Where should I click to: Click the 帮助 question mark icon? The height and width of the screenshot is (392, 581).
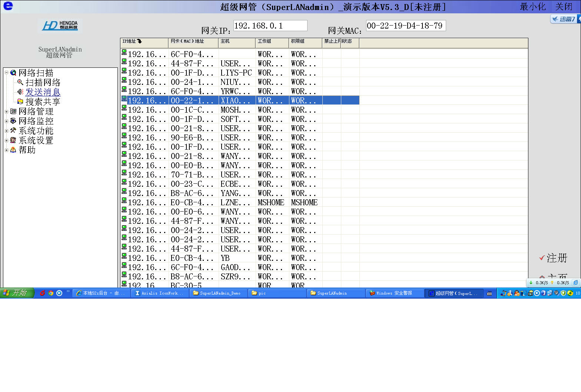13,150
